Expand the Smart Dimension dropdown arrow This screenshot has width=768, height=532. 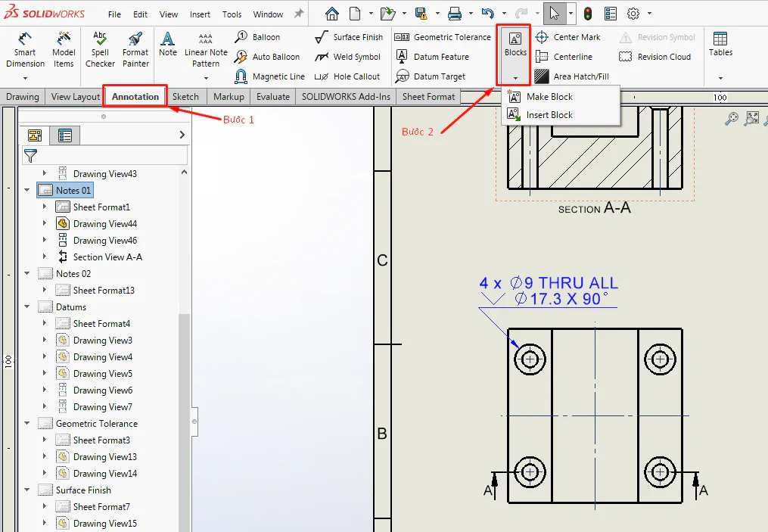tap(25, 78)
